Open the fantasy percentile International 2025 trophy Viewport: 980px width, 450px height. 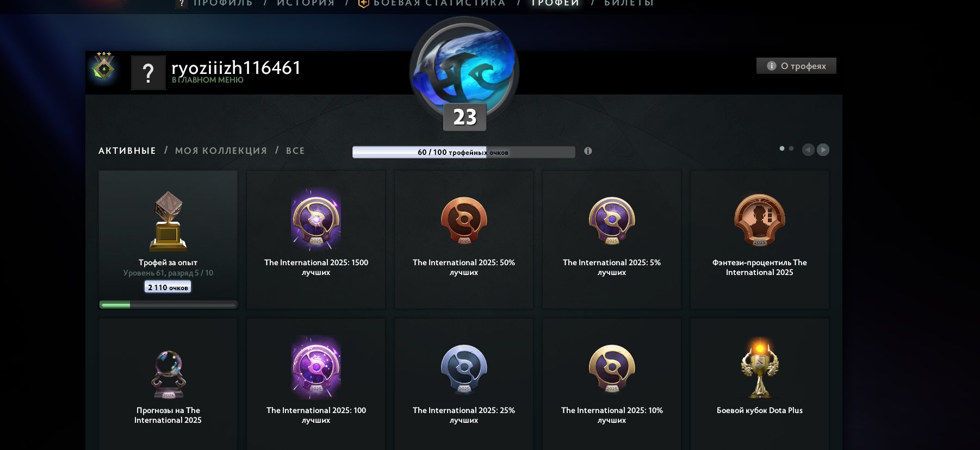760,240
